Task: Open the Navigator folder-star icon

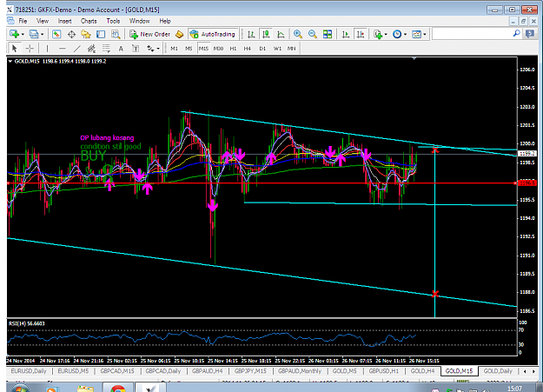Action: coord(85,34)
